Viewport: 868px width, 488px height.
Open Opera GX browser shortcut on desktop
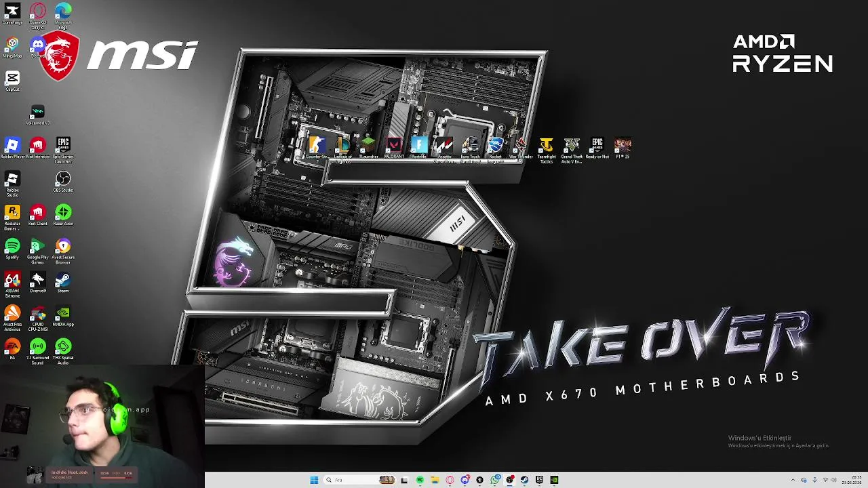38,15
